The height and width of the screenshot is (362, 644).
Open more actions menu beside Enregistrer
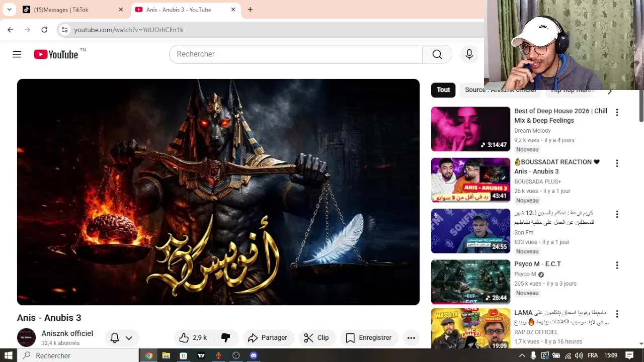point(411,338)
